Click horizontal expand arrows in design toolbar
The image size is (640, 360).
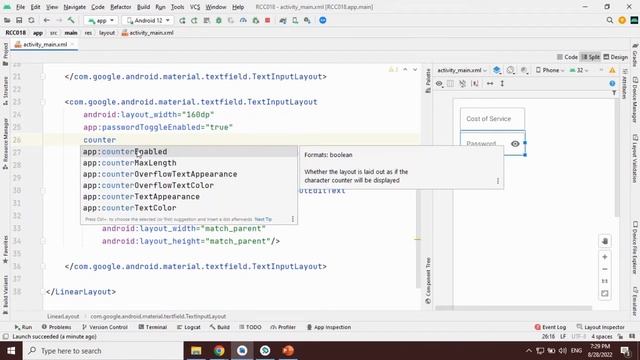490,84
